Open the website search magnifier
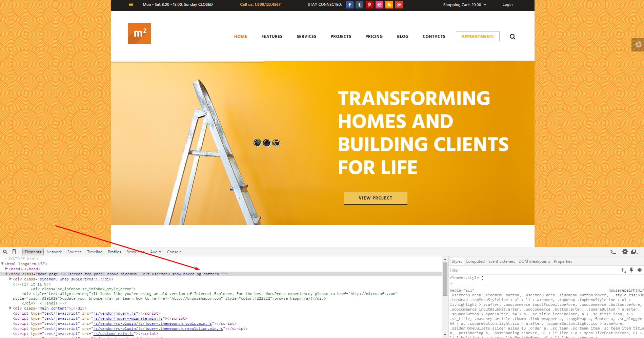 point(512,37)
